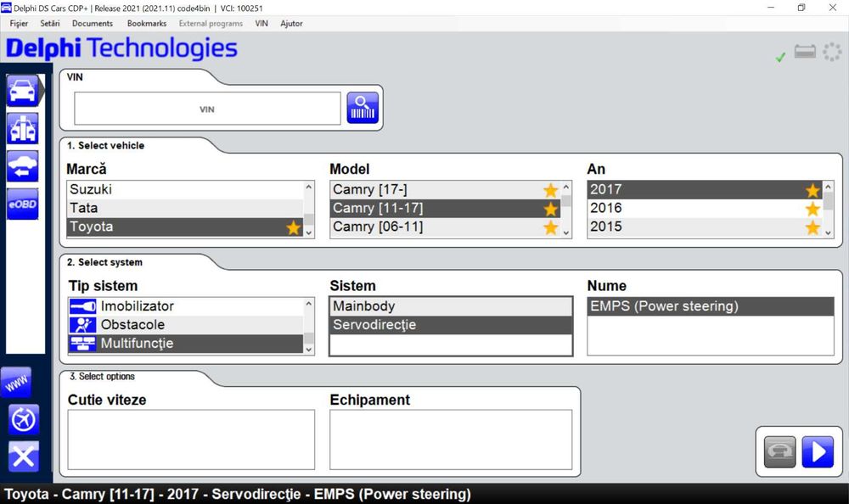Click An list scroll up arrow
849x504 pixels.
(x=828, y=187)
